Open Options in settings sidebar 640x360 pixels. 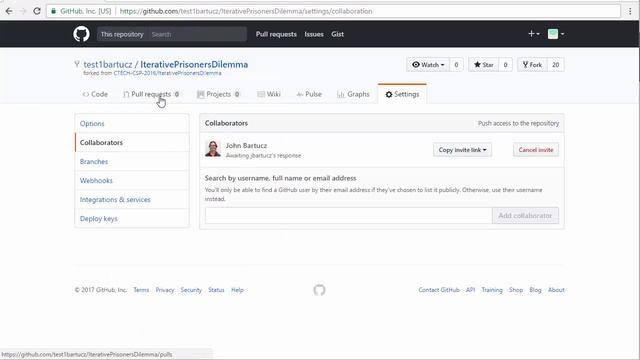(132, 124)
